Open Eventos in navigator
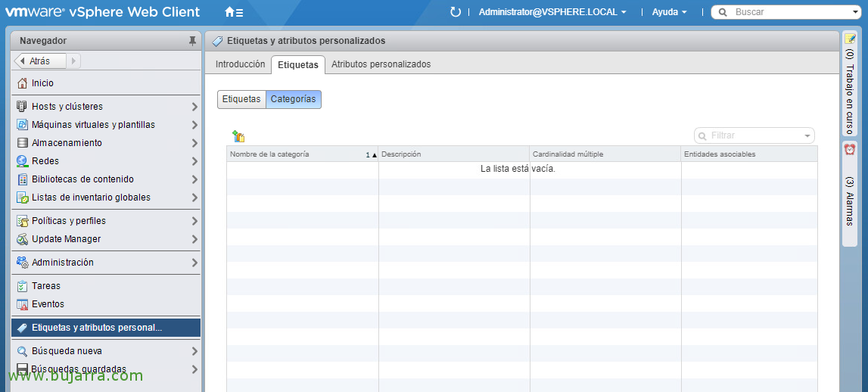Viewport: 868px width, 392px height. point(106,304)
